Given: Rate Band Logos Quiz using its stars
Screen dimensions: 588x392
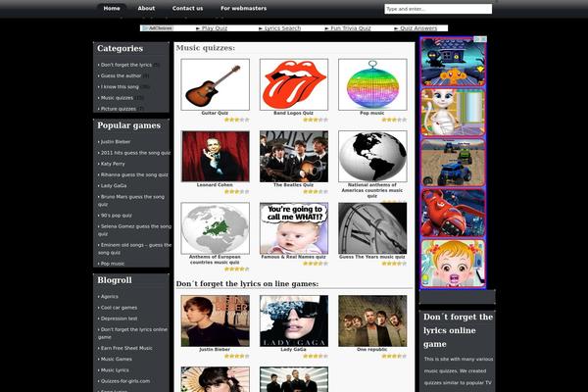Looking at the screenshot, I should pyautogui.click(x=316, y=120).
